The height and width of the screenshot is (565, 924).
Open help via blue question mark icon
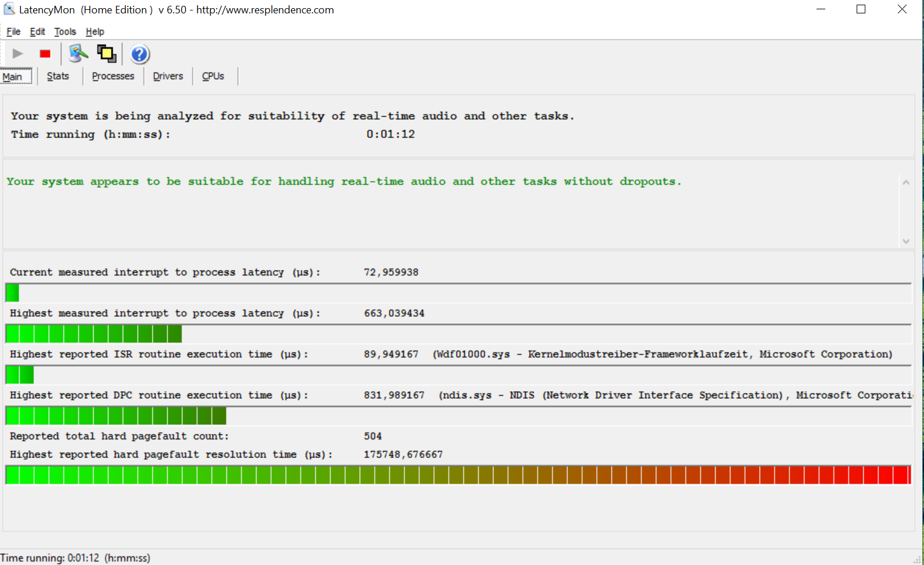tap(139, 55)
